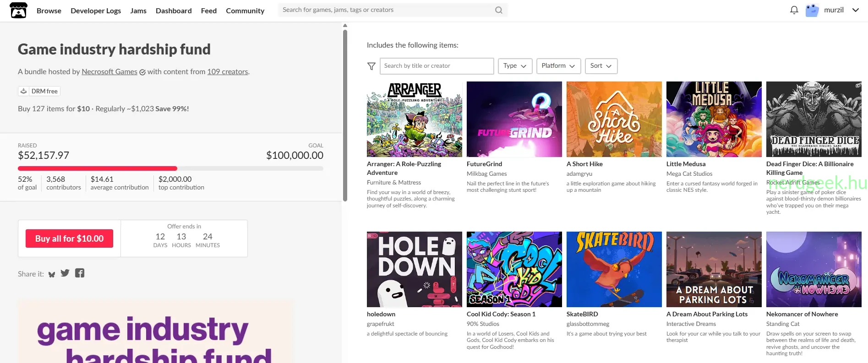This screenshot has height=363, width=868.
Task: Click the Buy all for $10.00 button
Action: (69, 238)
